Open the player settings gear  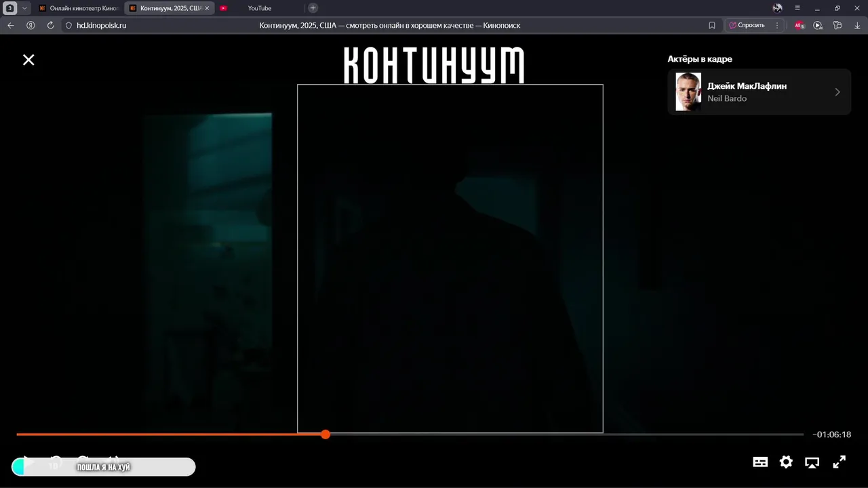(786, 462)
